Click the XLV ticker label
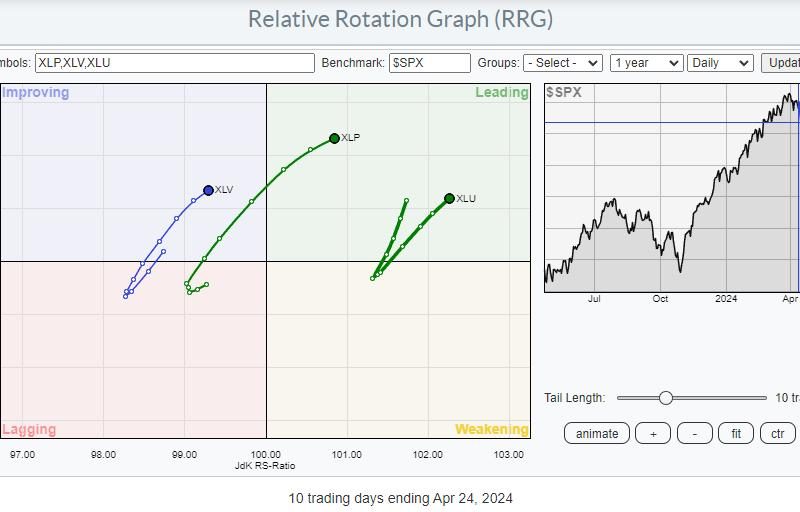This screenshot has width=800, height=512. 224,190
